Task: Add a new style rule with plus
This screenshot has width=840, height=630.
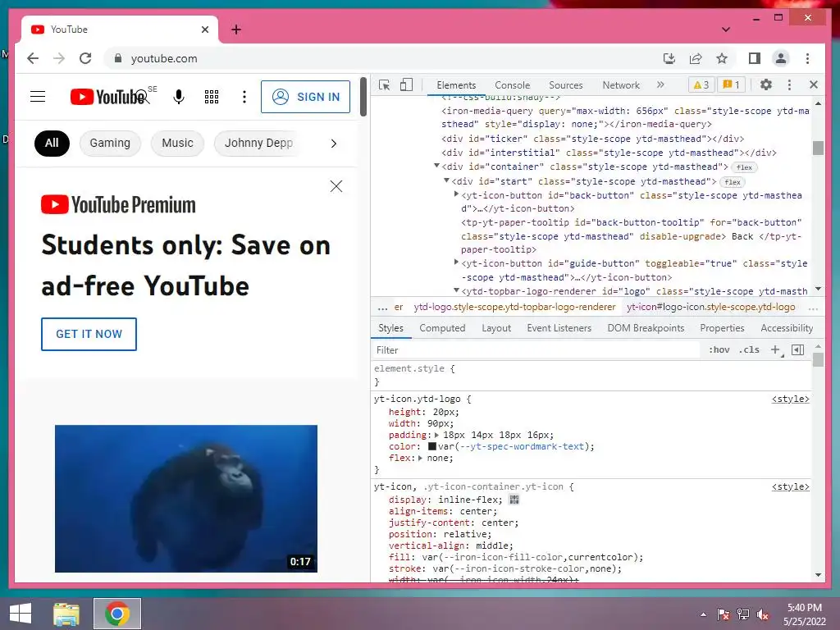Action: [775, 349]
